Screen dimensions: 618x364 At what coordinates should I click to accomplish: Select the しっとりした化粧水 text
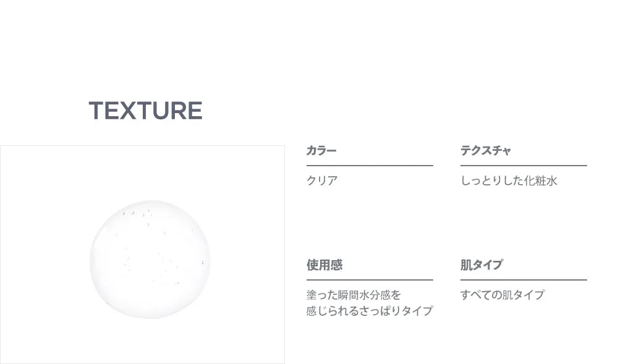(x=509, y=181)
